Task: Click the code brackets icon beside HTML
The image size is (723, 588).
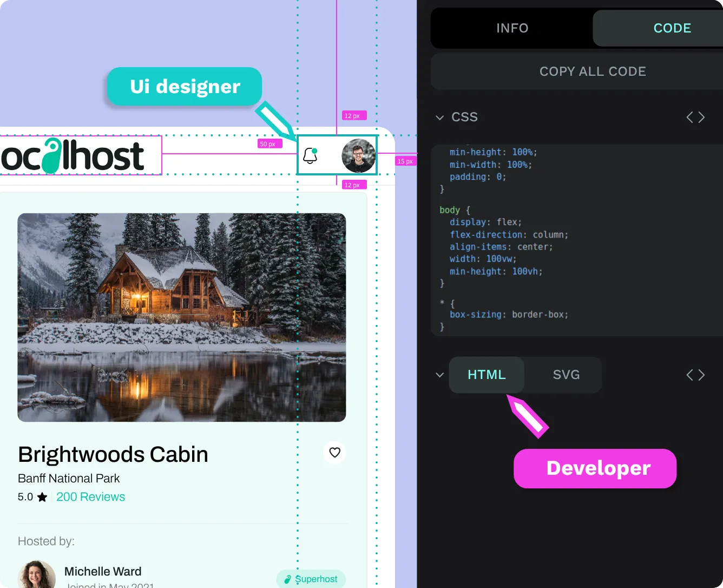Action: click(695, 375)
